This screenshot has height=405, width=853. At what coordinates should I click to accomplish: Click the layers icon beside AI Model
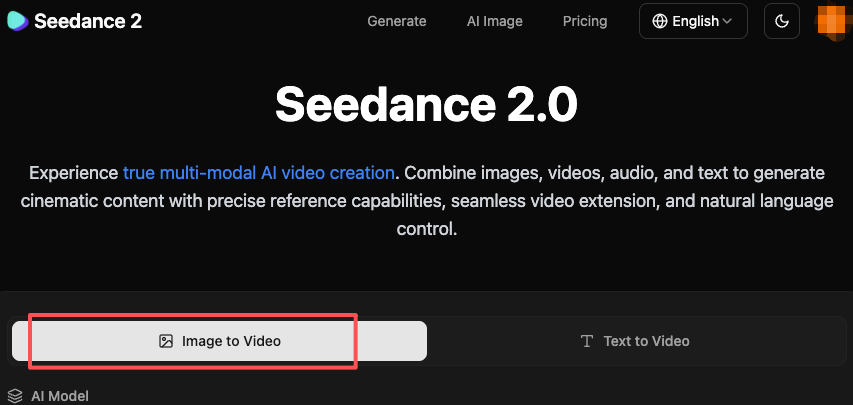click(x=15, y=396)
